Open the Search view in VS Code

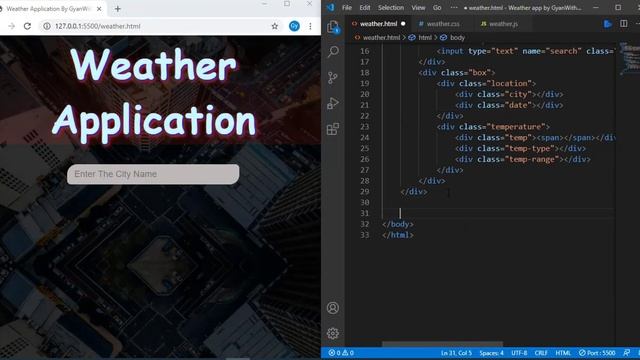pos(333,51)
